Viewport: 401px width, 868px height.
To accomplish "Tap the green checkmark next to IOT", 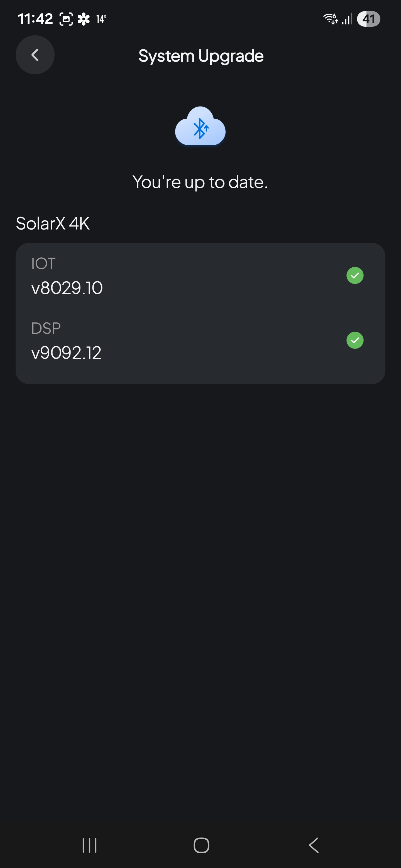I will [355, 276].
